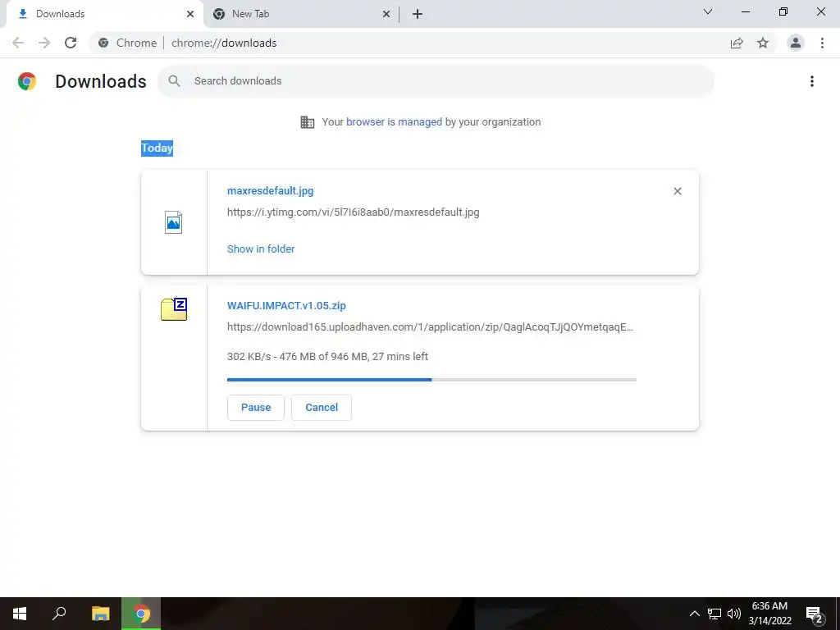Viewport: 840px width, 630px height.
Task: Open File Explorer from the taskbar
Action: [x=100, y=614]
